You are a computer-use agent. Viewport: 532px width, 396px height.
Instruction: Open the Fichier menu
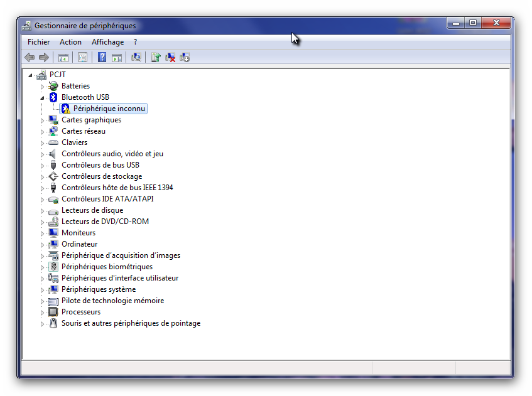coord(38,42)
